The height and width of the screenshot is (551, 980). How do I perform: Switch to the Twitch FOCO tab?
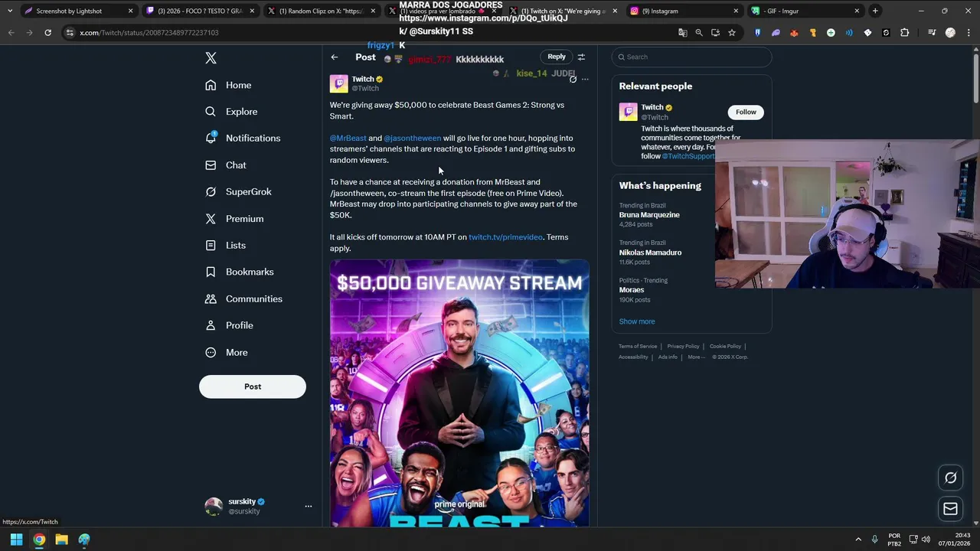(199, 11)
